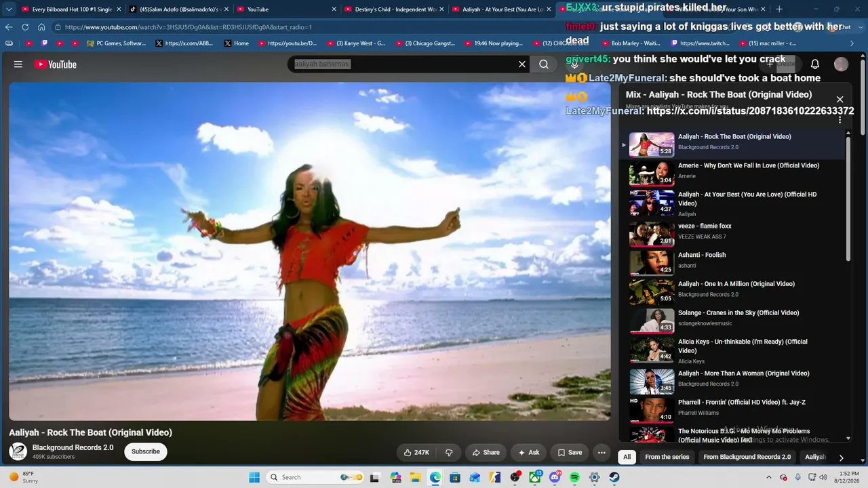Open the Windows Start menu

tap(254, 477)
